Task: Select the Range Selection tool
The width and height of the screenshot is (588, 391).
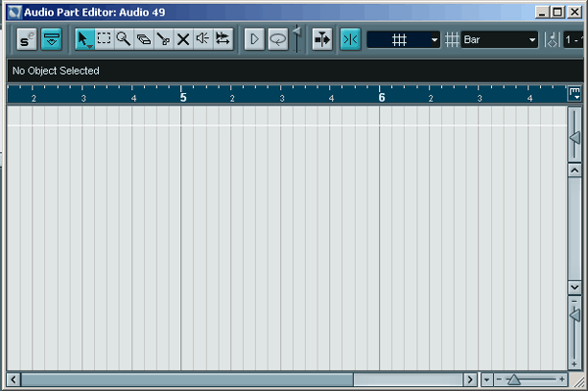Action: pos(104,39)
